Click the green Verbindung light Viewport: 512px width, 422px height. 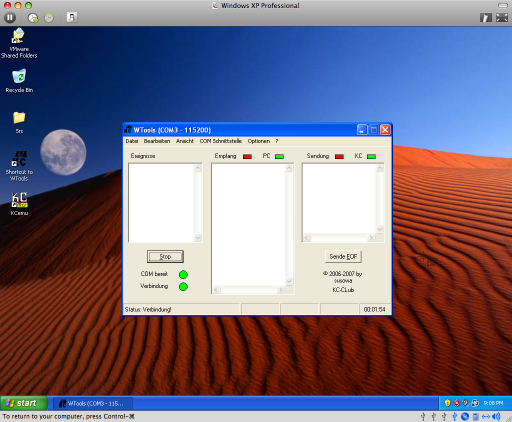(x=183, y=286)
